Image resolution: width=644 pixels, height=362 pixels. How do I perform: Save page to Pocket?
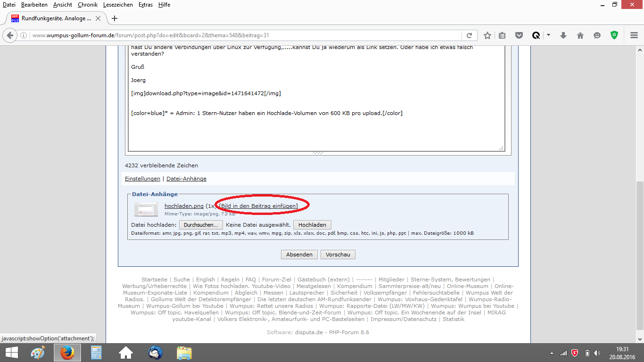(519, 35)
